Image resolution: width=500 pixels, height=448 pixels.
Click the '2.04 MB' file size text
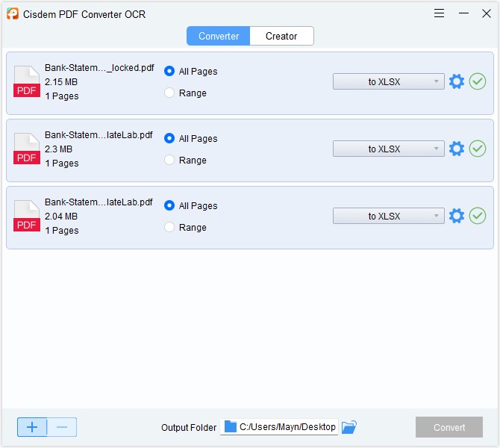tap(61, 217)
